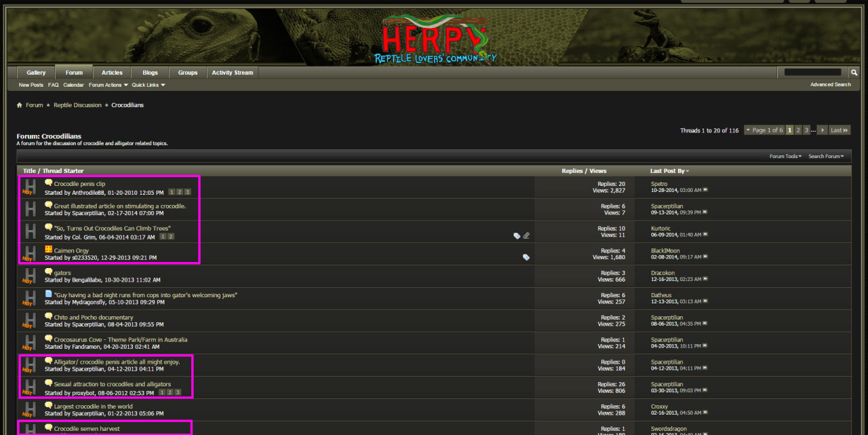This screenshot has height=435, width=868.
Task: Click the magnifier search button
Action: (854, 73)
